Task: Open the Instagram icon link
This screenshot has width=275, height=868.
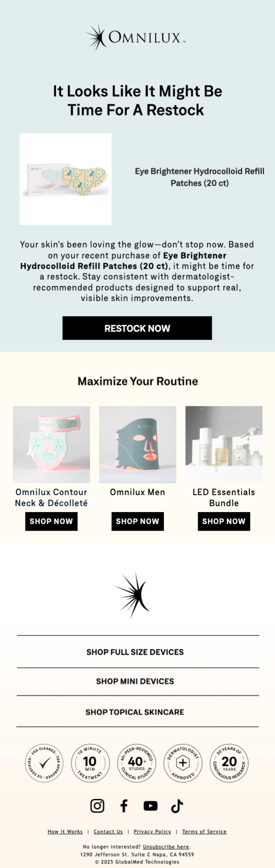Action: pos(97,806)
